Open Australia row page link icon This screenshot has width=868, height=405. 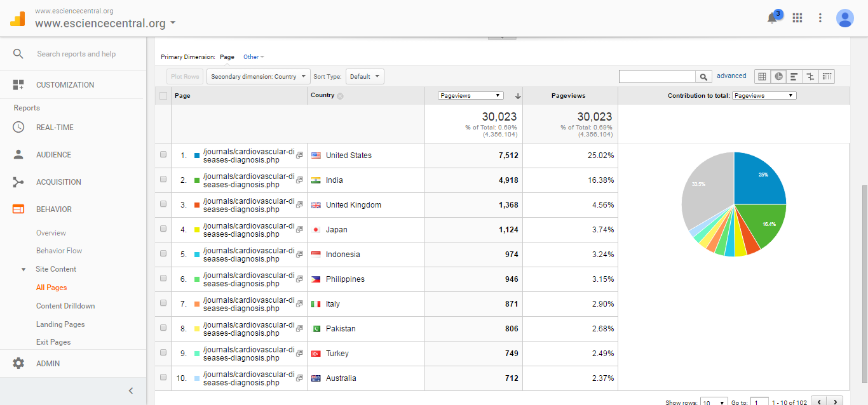point(300,378)
